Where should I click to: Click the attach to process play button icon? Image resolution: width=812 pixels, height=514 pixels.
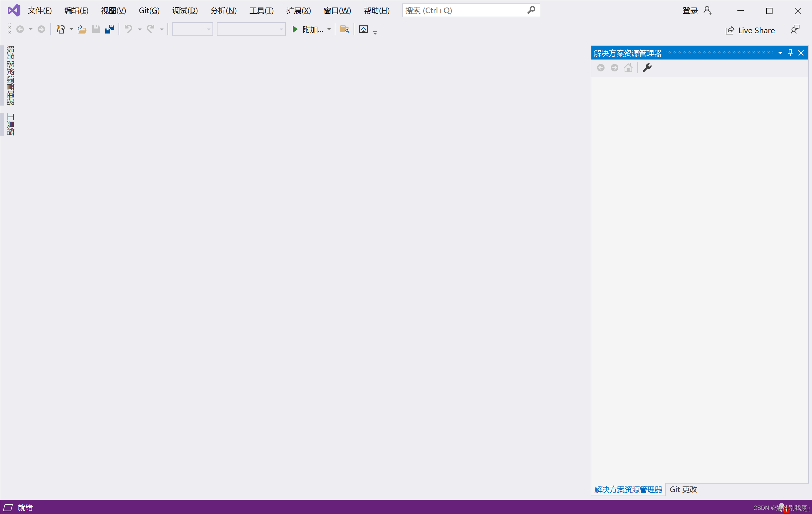tap(296, 29)
